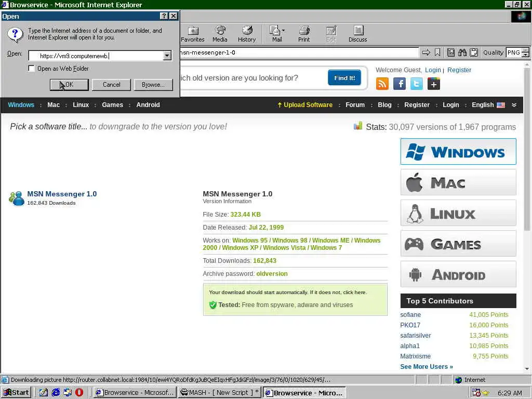Viewport: 532px width, 399px height.
Task: Click See More Users link
Action: (427, 367)
